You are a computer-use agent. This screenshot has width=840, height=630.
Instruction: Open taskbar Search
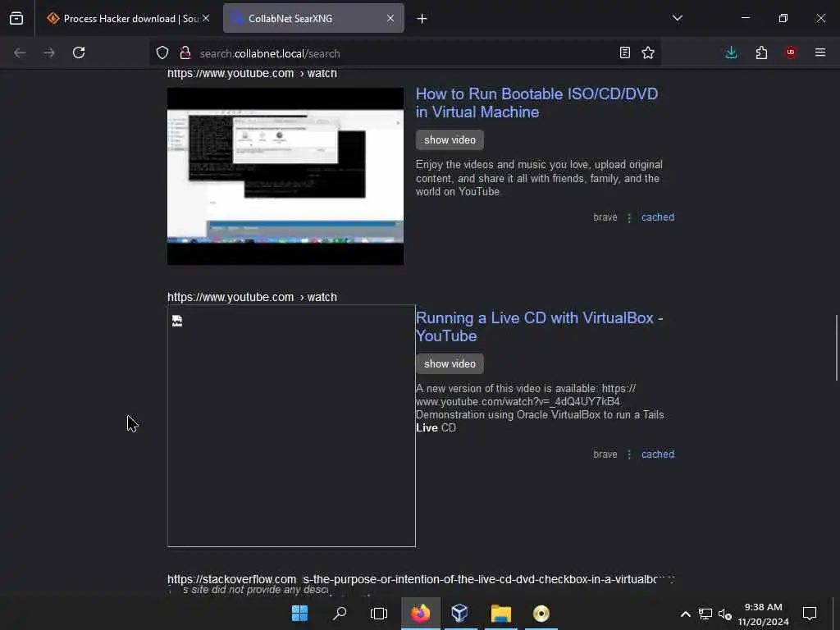tap(339, 614)
